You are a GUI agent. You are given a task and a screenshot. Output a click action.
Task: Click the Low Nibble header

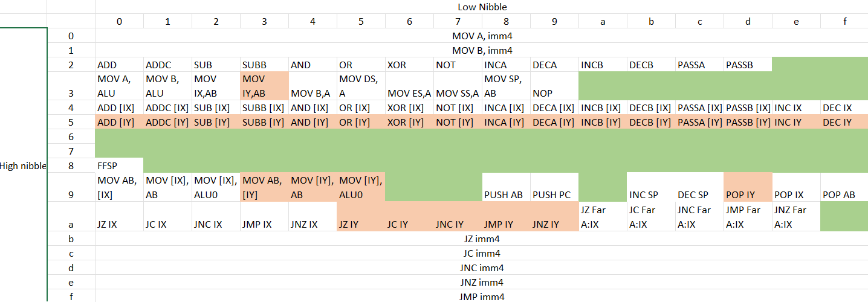click(482, 7)
